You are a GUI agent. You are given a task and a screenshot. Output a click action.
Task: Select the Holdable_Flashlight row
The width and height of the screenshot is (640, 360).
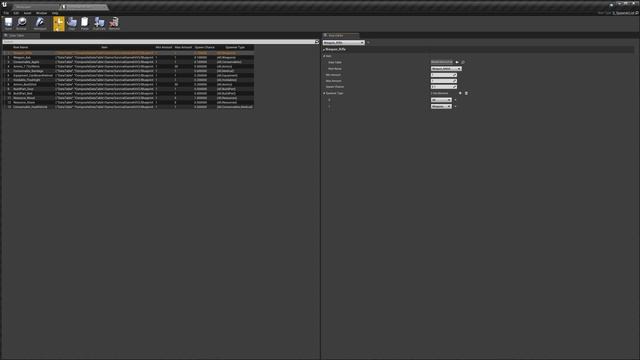tap(129, 80)
